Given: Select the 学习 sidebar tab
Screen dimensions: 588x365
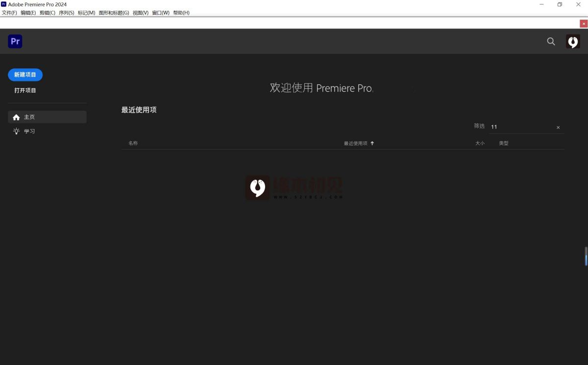Looking at the screenshot, I should [48, 131].
